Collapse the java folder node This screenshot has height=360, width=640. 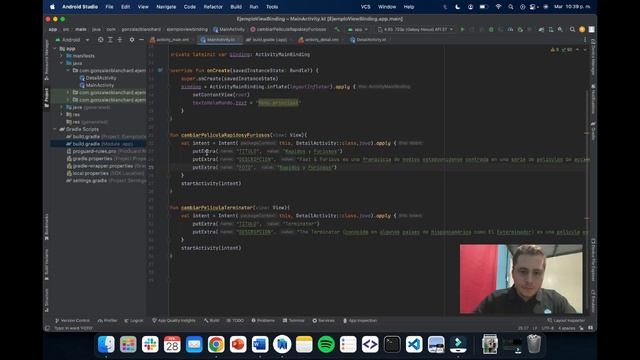[x=62, y=63]
